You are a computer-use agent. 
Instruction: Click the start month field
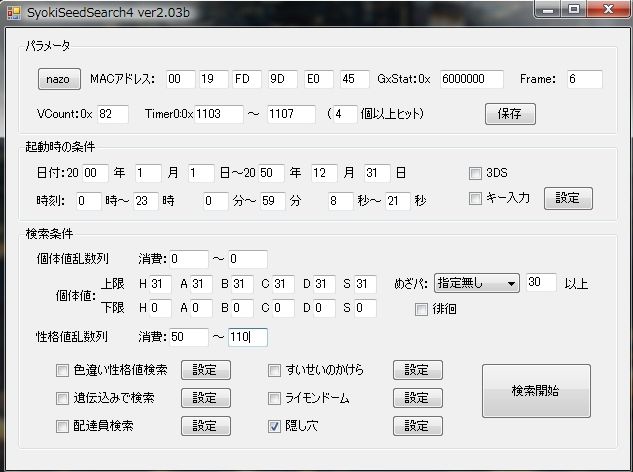[x=148, y=174]
